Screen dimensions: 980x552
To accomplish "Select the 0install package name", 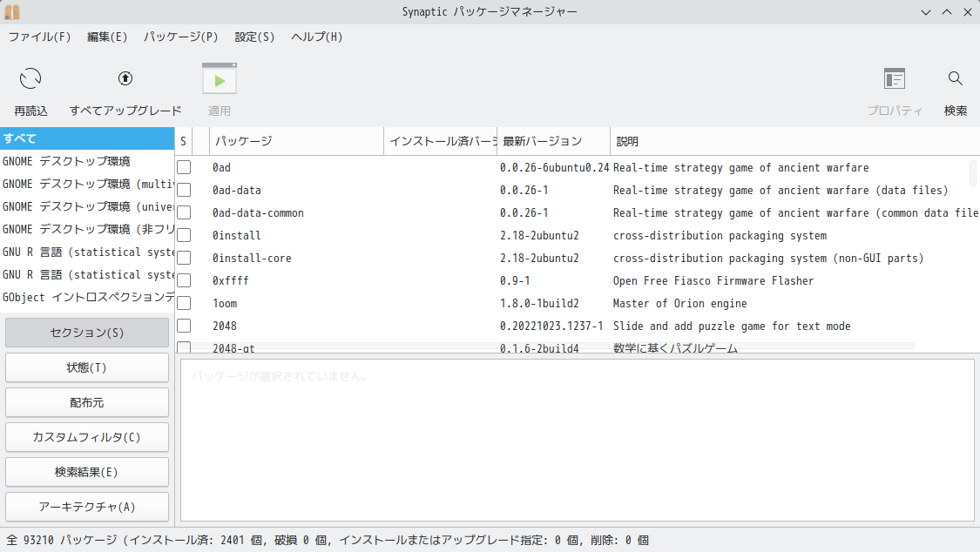I will (237, 235).
